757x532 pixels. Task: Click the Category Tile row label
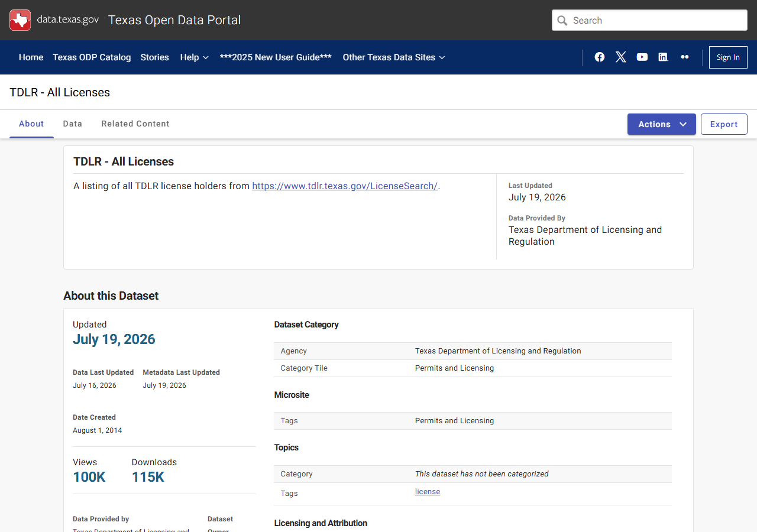pos(304,368)
